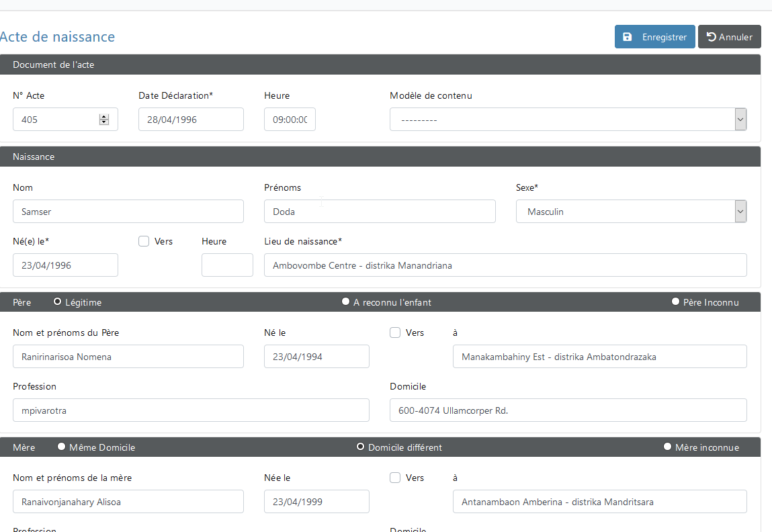772x532 pixels.
Task: Select the Père Inconnu radio option
Action: 675,302
